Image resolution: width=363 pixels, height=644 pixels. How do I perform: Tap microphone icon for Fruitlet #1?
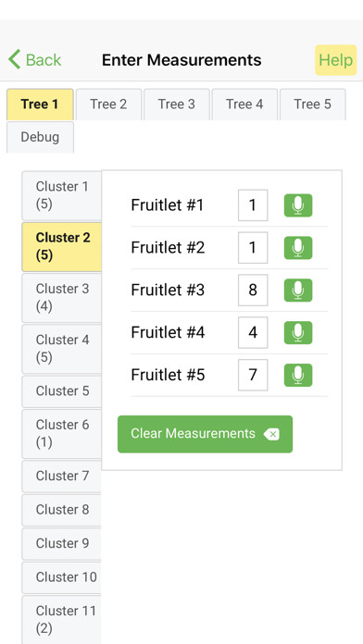pyautogui.click(x=298, y=205)
